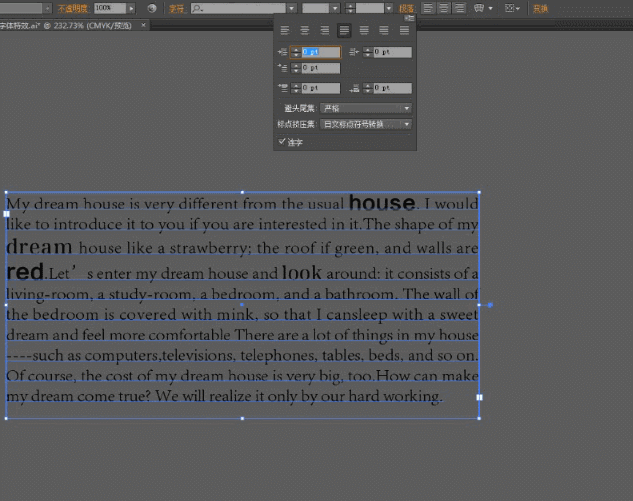633x501 pixels.
Task: Click the large word "house" in text
Action: (382, 202)
